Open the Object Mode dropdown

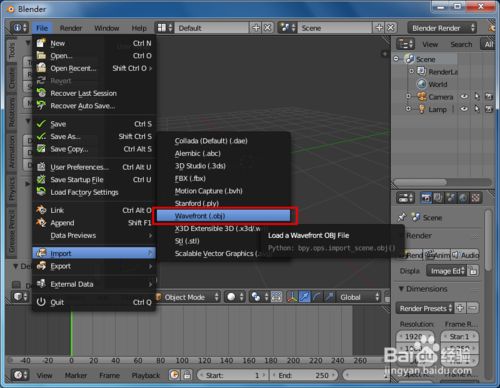pos(188,297)
